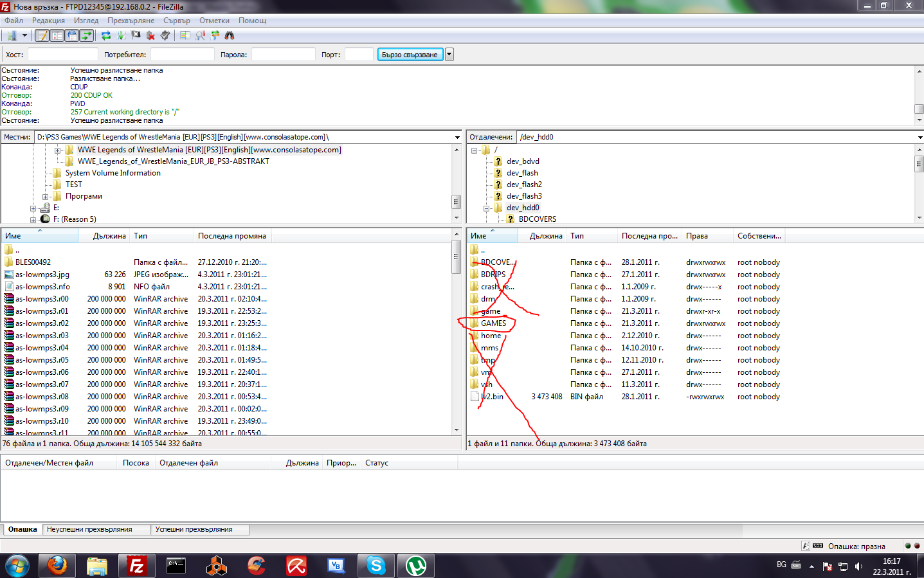924x578 pixels.
Task: Sort local list by Дължина column
Action: pos(104,236)
